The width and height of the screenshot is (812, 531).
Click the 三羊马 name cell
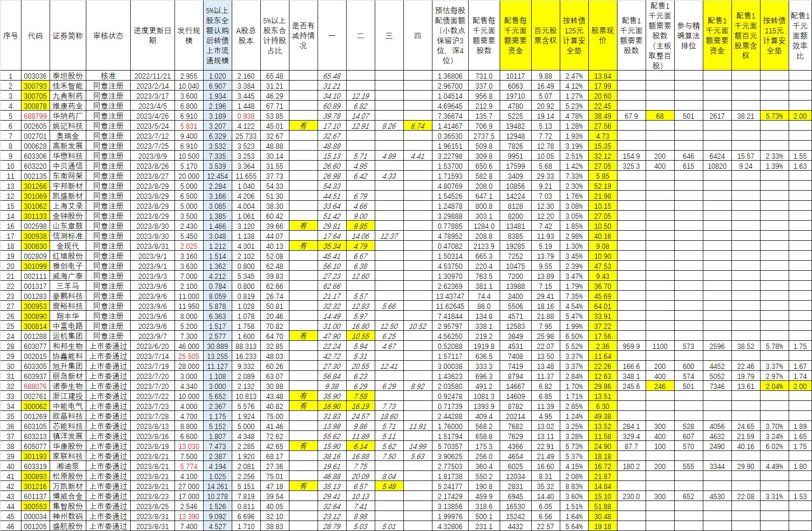coord(68,286)
